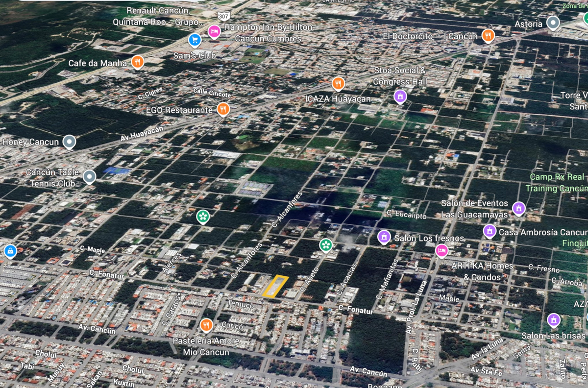The width and height of the screenshot is (588, 388).
Task: Select the Cancún Table Tennis Club pin
Action: coord(89,176)
